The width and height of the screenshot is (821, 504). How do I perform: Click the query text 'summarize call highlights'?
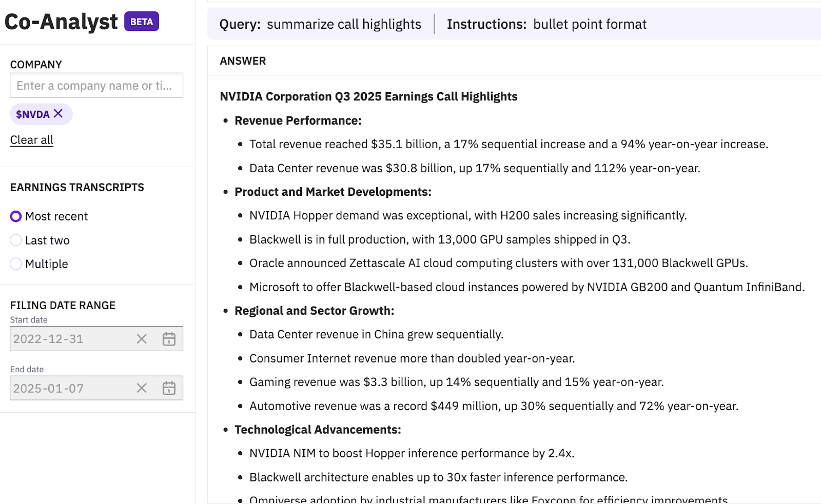(x=344, y=24)
